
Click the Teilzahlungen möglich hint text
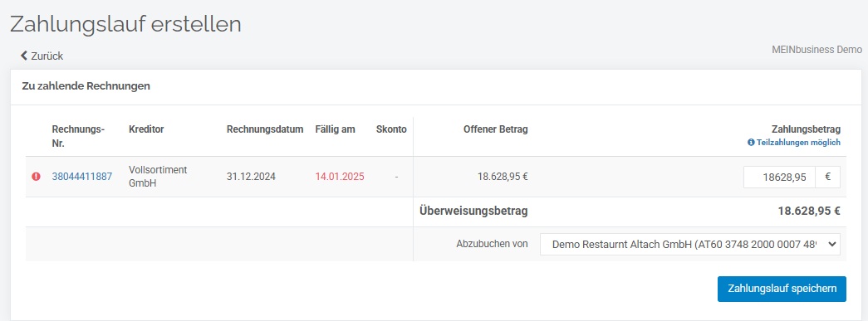click(797, 143)
